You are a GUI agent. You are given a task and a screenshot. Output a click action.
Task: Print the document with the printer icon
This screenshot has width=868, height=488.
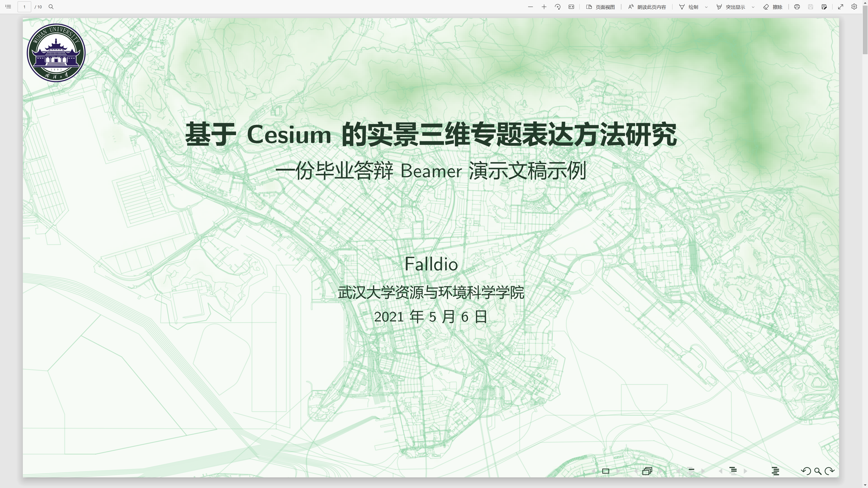click(797, 7)
